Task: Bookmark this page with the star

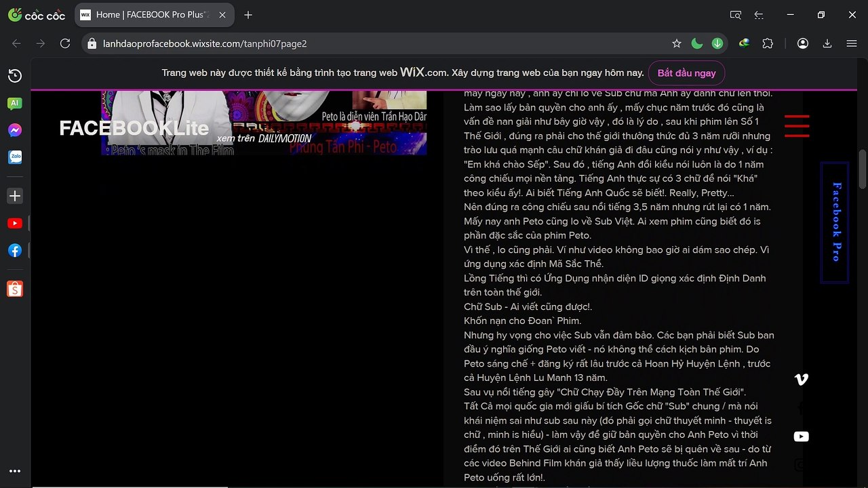Action: point(676,43)
